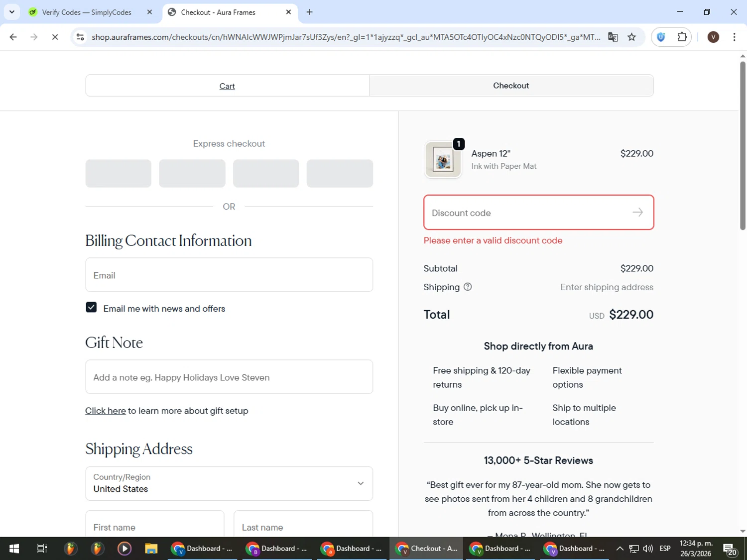Click the Ship to multiple locations text
The width and height of the screenshot is (747, 560).
[x=584, y=415]
